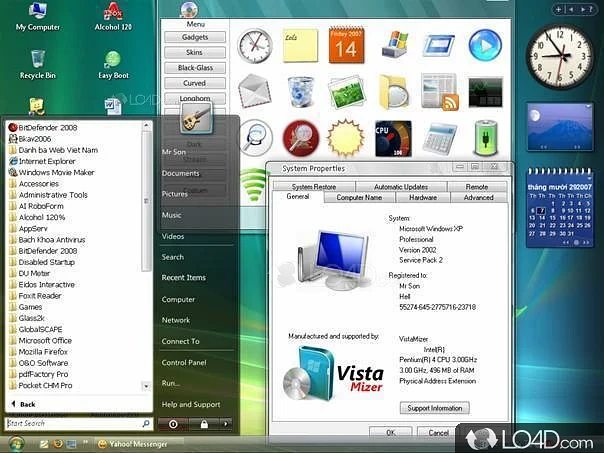Open Help and Support in Start menu
The height and width of the screenshot is (453, 604).
[x=191, y=404]
